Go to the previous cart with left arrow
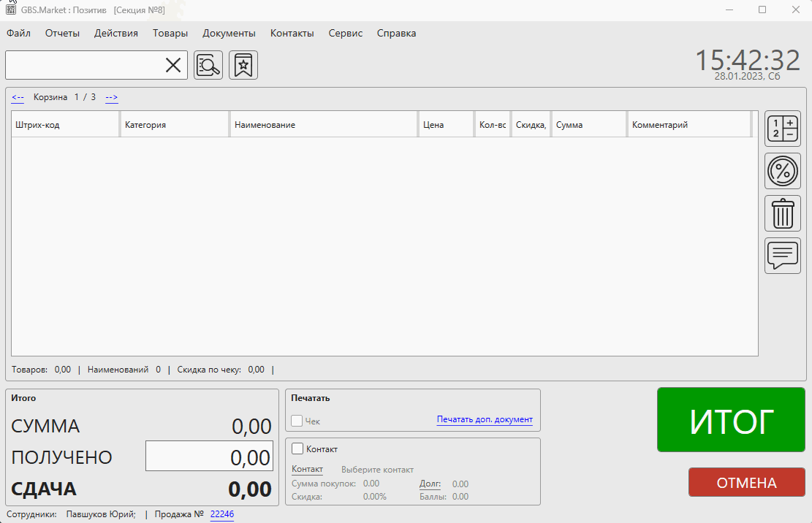 18,97
